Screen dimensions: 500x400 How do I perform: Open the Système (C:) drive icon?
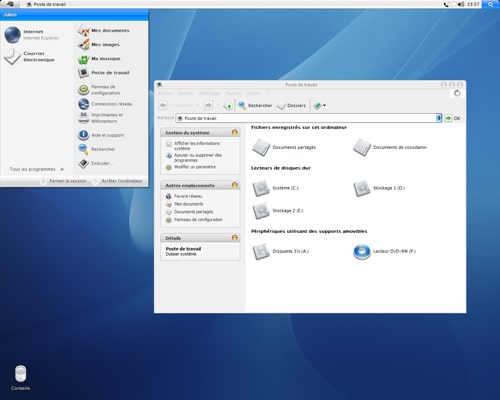coord(261,188)
